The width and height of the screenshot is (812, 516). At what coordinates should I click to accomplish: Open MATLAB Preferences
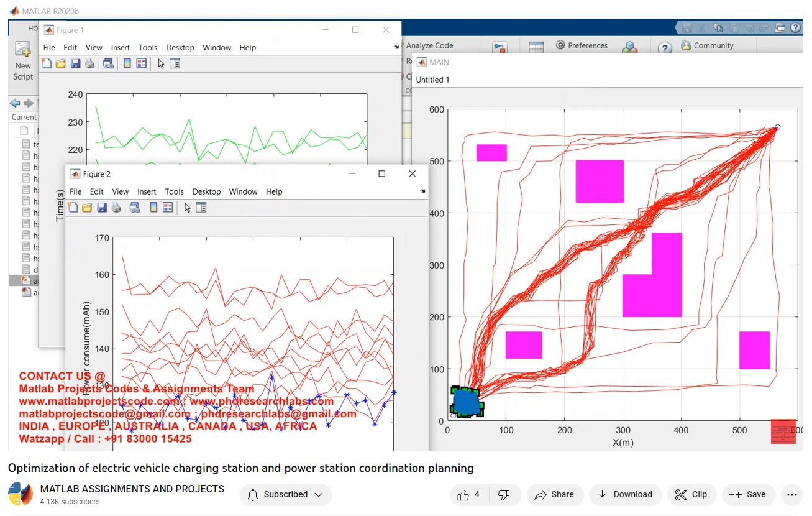[582, 45]
